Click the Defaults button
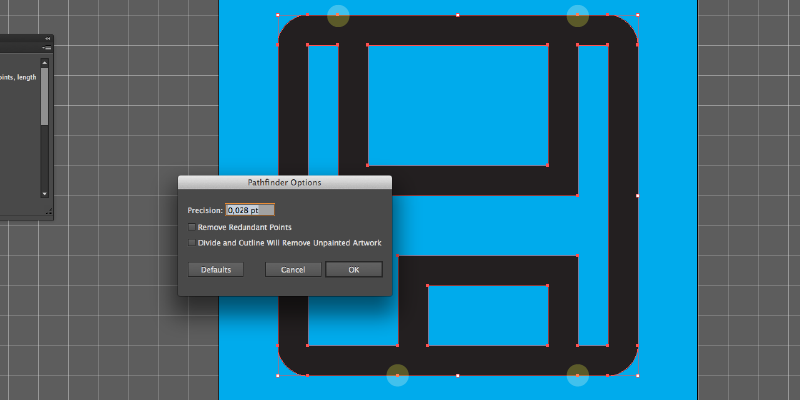Viewport: 800px width, 400px height. click(216, 270)
